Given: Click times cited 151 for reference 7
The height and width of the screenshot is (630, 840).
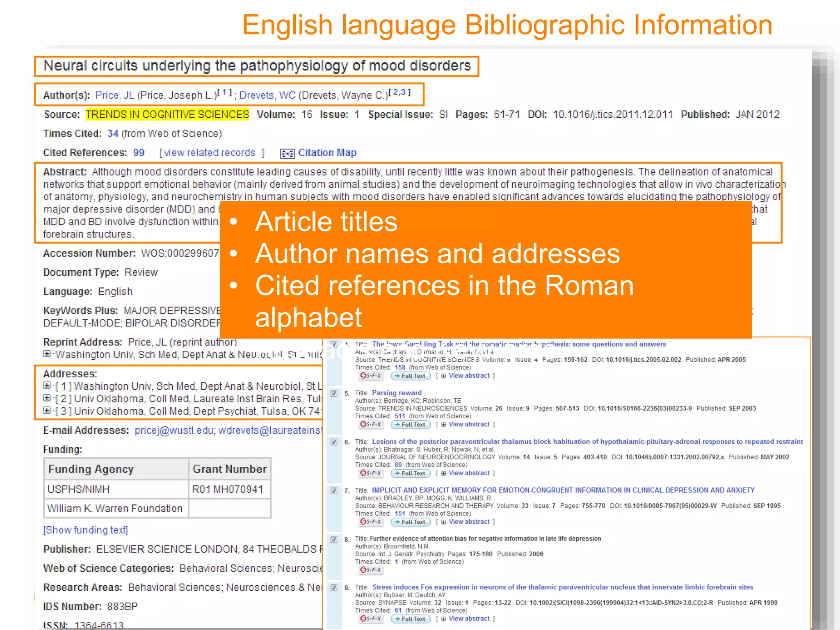Looking at the screenshot, I should coord(400,514).
